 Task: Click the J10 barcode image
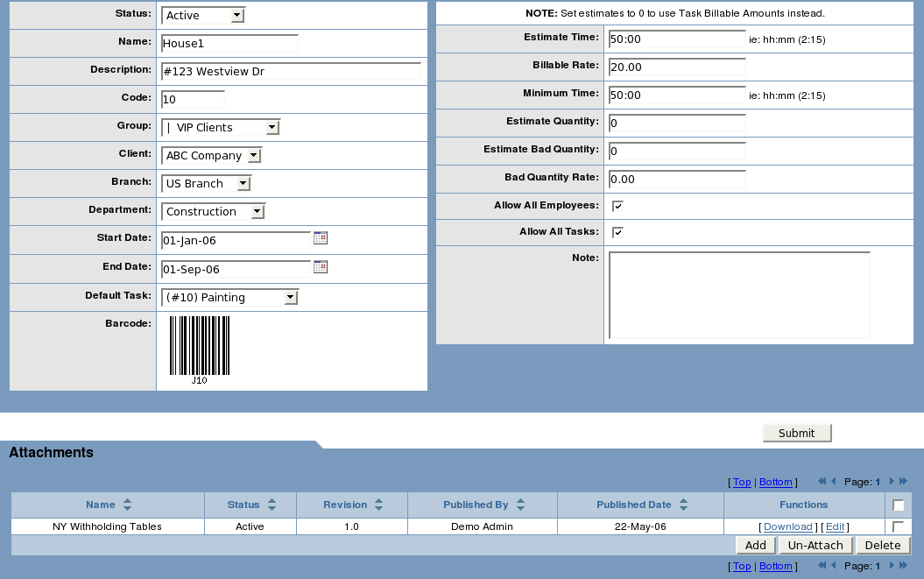[x=200, y=350]
